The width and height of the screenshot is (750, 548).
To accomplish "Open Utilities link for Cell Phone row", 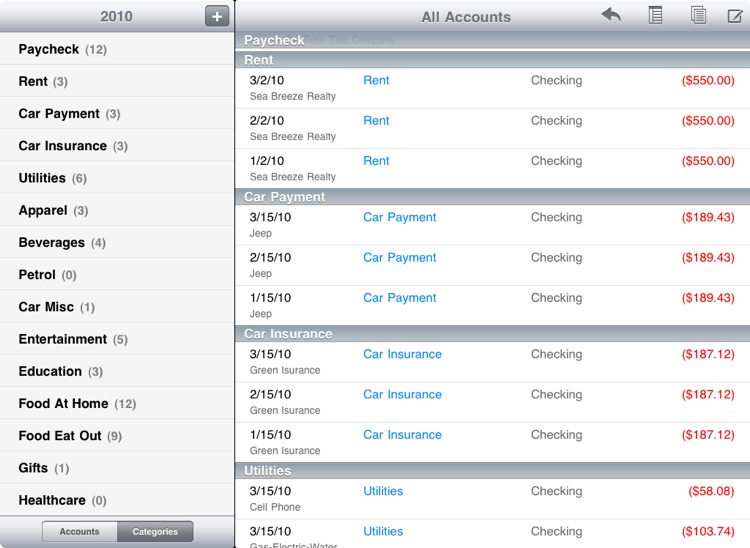I will [383, 491].
